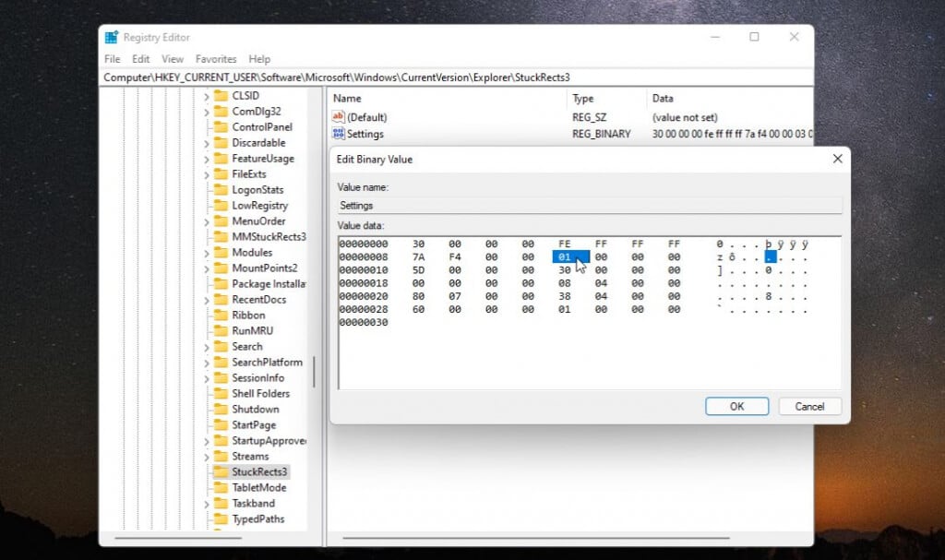Viewport: 945px width, 560px height.
Task: Select the Taskband tree key
Action: 253,503
